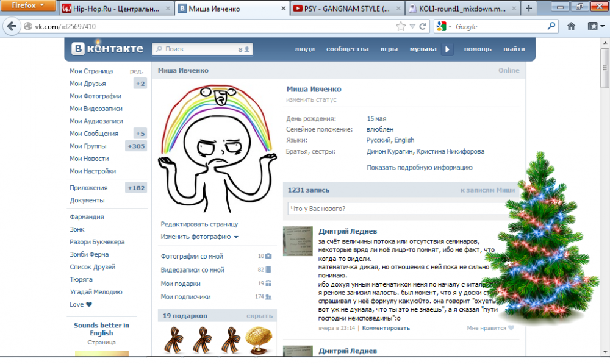Click изменить статус under the name

tap(311, 99)
